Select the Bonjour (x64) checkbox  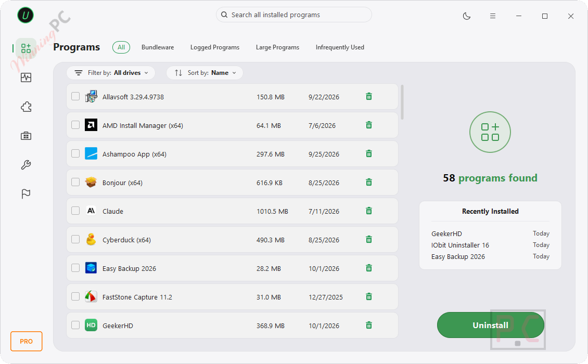75,182
